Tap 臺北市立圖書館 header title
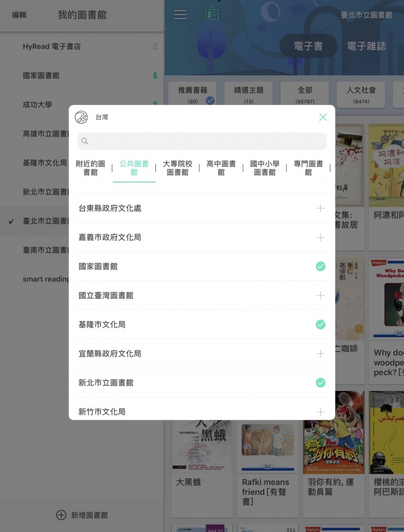 pyautogui.click(x=366, y=15)
